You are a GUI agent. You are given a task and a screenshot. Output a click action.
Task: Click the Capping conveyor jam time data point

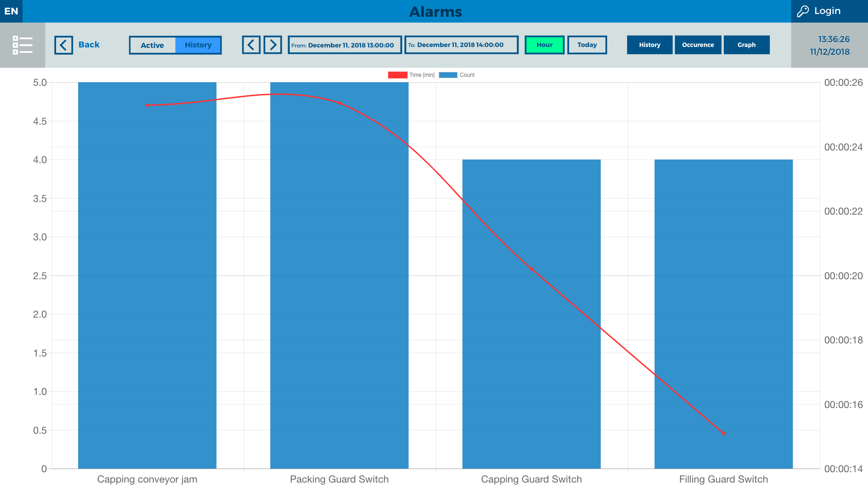tap(147, 105)
